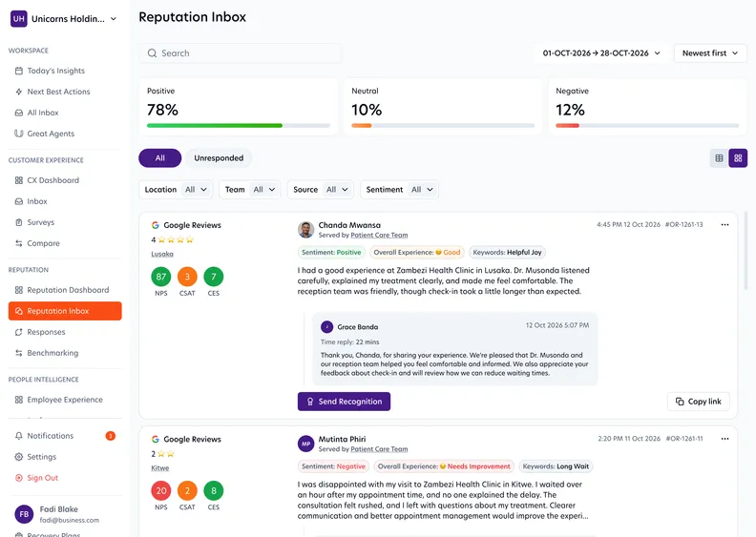Click Mutinta Phiri's MP avatar

pos(305,444)
